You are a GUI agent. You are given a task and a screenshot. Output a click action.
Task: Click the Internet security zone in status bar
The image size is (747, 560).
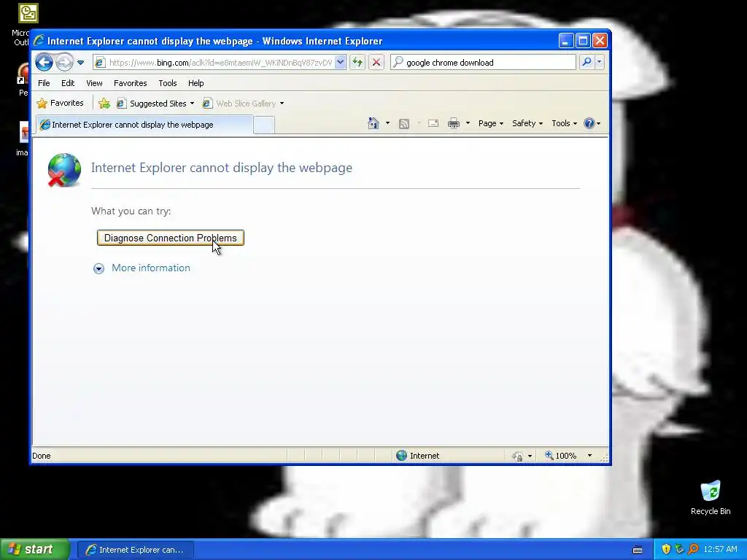tap(418, 456)
